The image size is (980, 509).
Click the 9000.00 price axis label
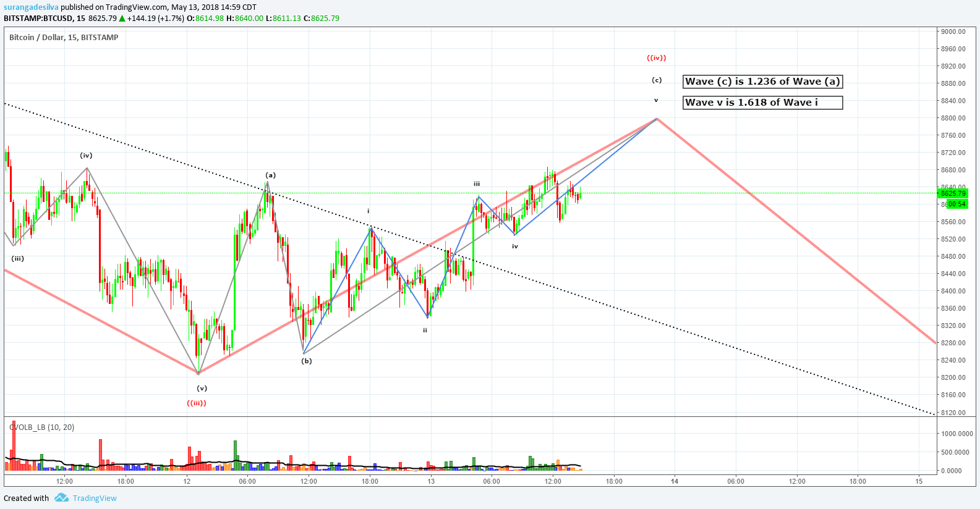tap(953, 32)
